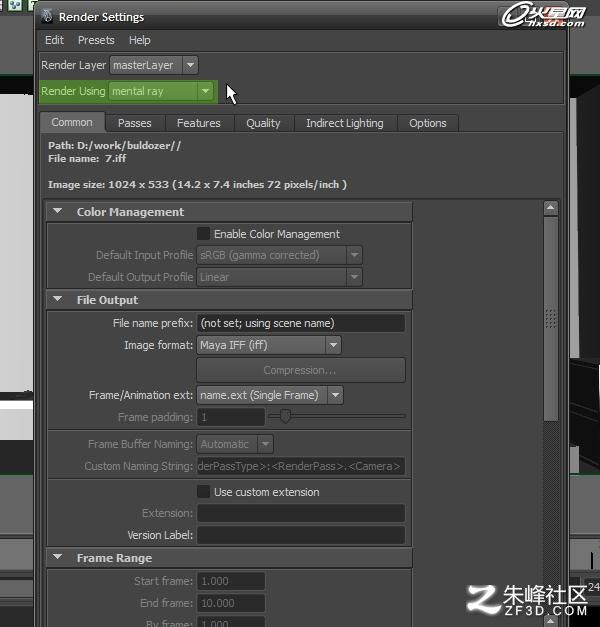Collapse the File Output section

click(x=58, y=299)
